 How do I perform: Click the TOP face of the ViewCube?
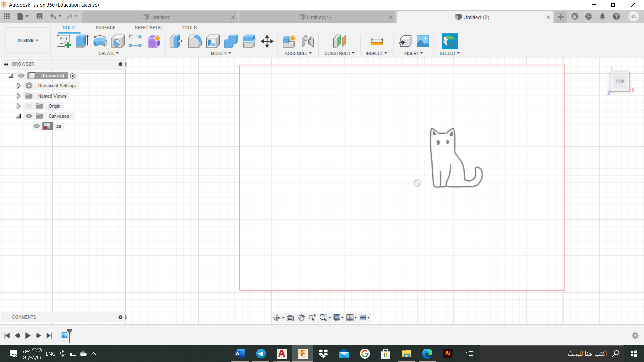click(620, 81)
